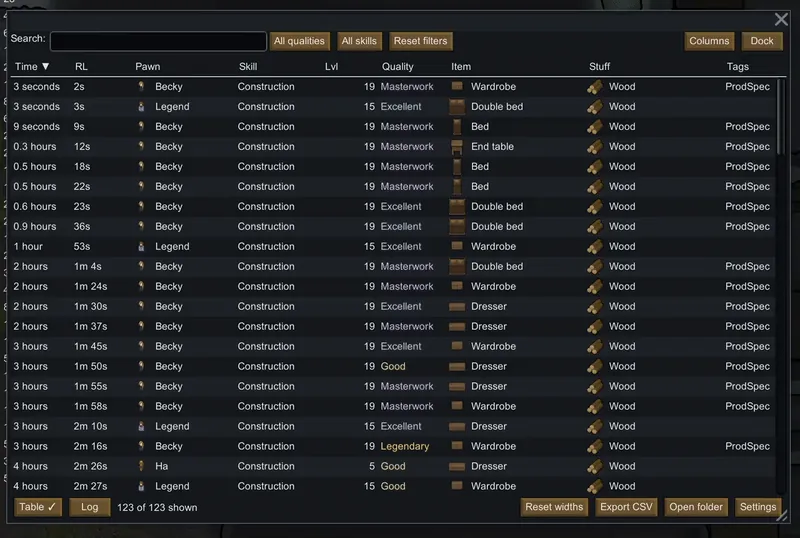Click into the Search text field
The height and width of the screenshot is (538, 800).
(x=158, y=41)
